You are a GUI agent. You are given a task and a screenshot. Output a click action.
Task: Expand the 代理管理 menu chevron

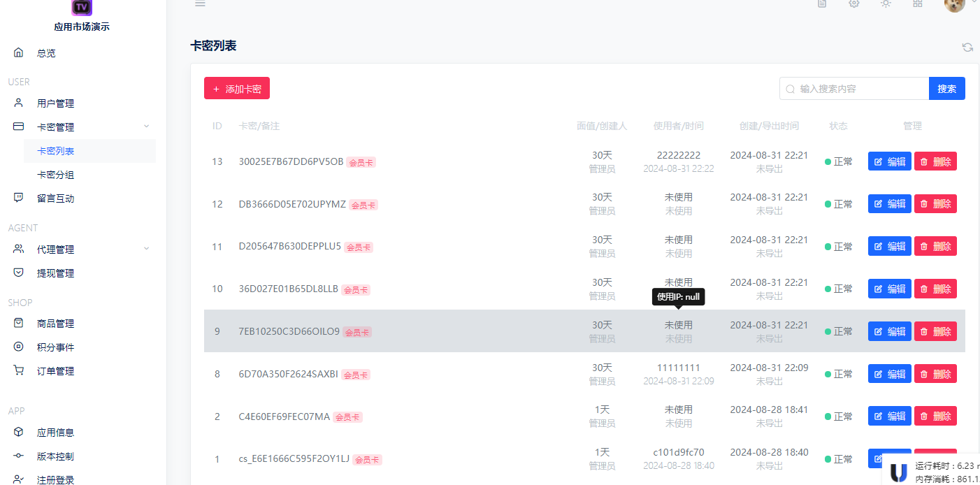146,249
